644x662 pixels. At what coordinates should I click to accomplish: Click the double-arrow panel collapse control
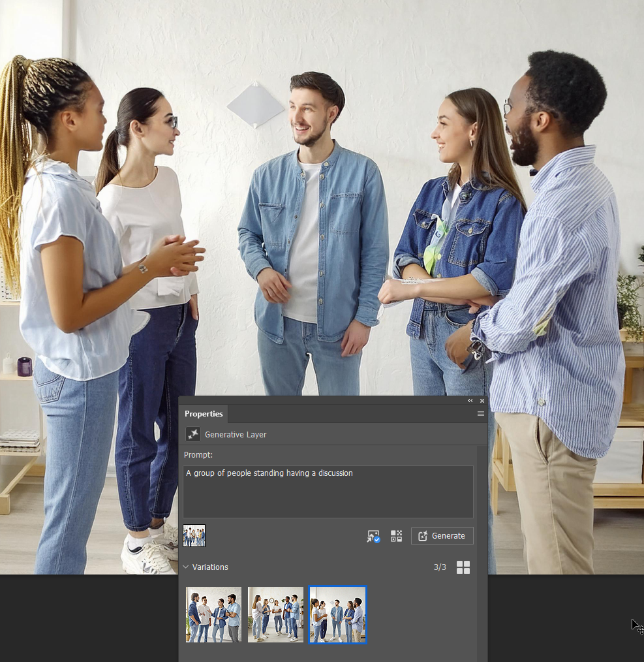pos(469,401)
